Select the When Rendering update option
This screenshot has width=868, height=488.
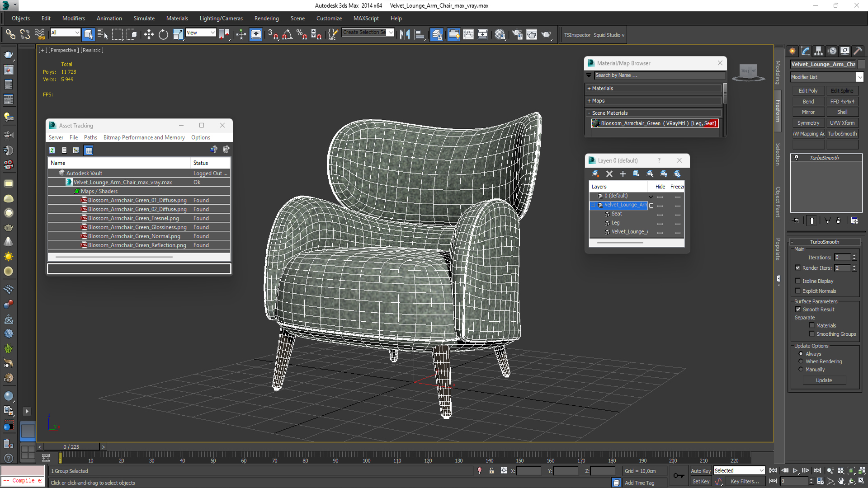[801, 361]
